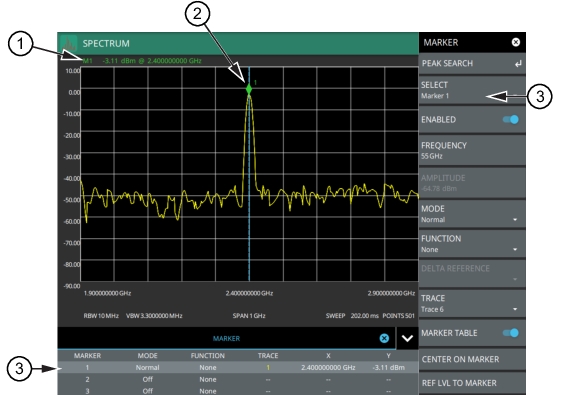
Task: Select marker 1 row in table
Action: point(238,367)
